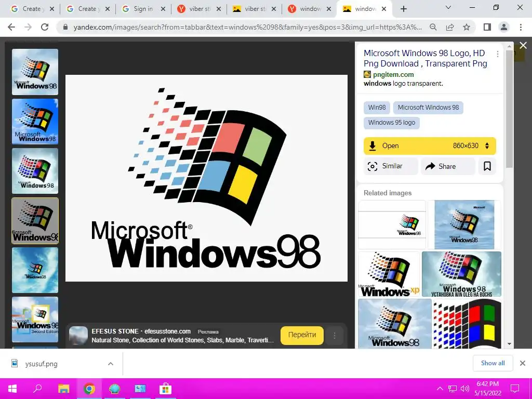Click the Перейти ad button
532x399 pixels.
pyautogui.click(x=302, y=335)
